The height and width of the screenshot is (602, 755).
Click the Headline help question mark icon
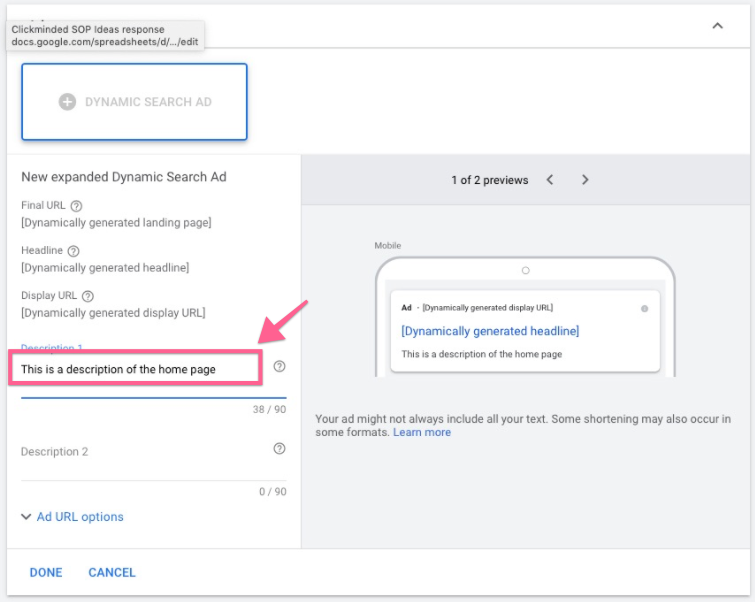[x=73, y=251]
